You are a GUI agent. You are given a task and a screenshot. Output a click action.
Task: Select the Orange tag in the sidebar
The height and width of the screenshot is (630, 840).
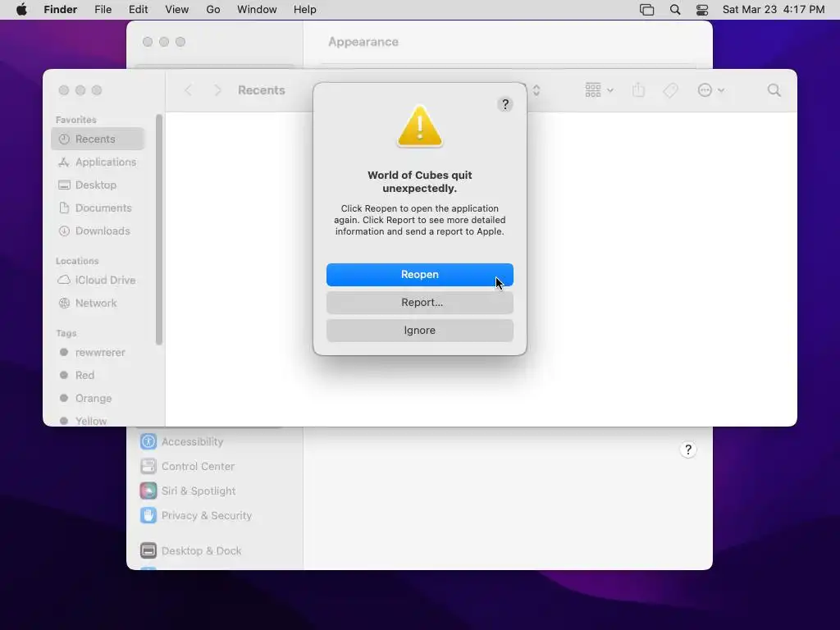98,398
